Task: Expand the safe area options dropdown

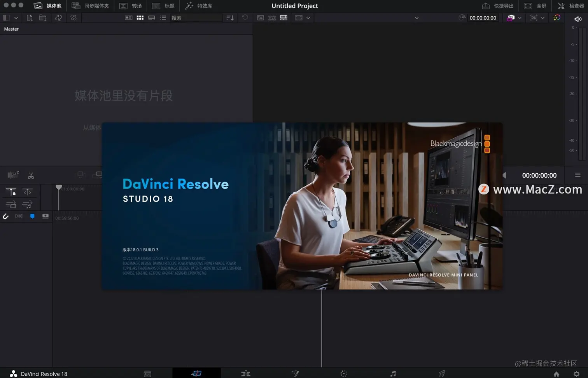Action: pos(308,18)
